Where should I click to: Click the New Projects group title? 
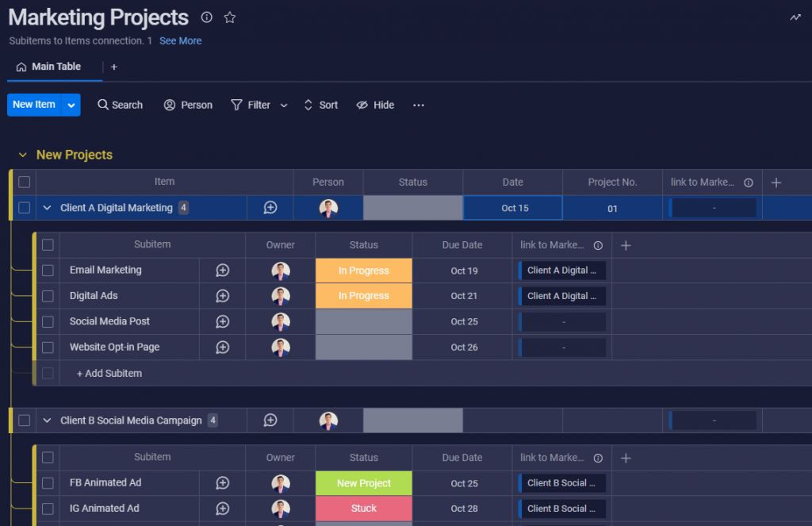(x=75, y=155)
